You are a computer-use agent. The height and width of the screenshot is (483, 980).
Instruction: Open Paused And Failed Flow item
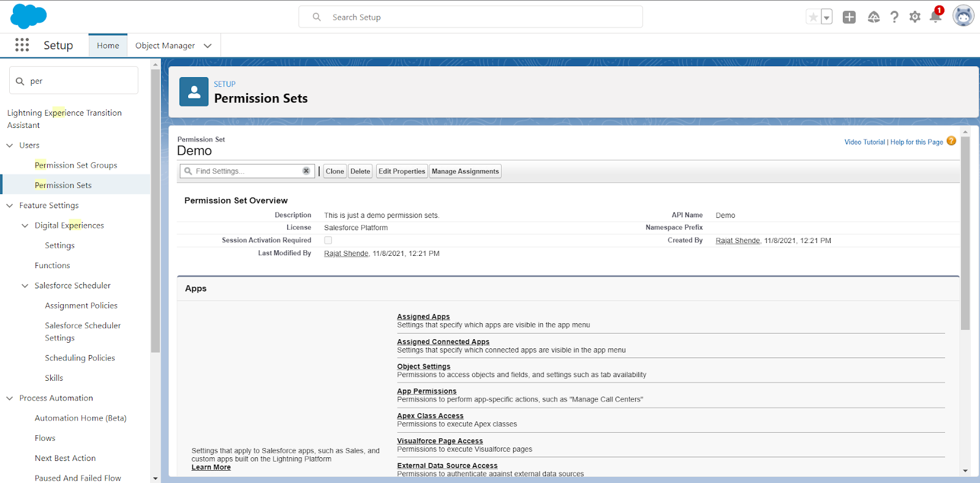78,477
